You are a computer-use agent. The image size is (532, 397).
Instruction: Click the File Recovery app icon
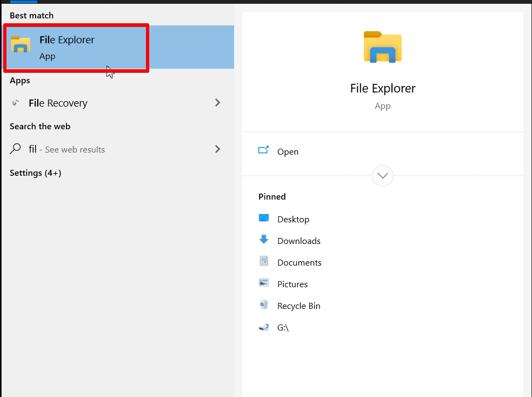click(15, 103)
